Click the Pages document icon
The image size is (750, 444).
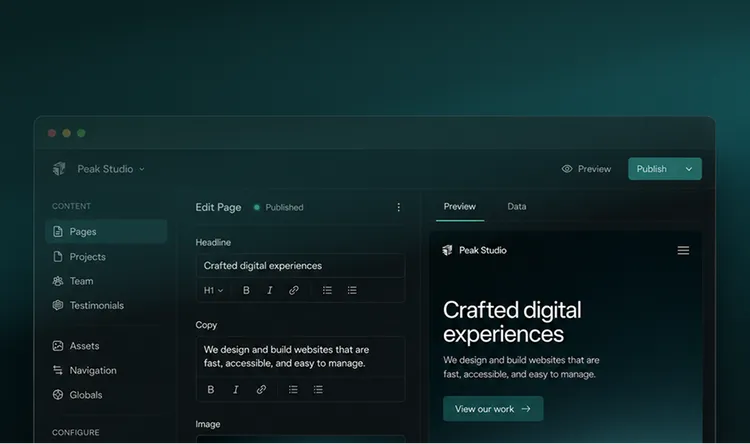[58, 232]
